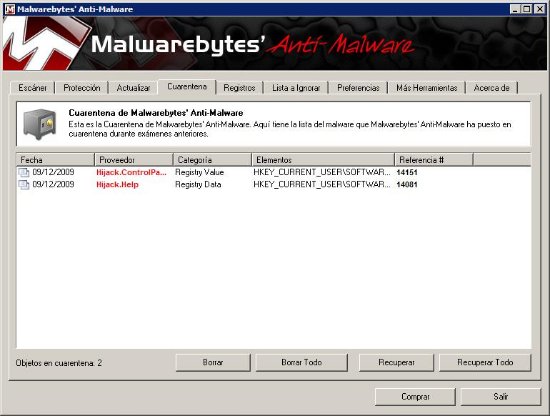This screenshot has width=550, height=416.
Task: Select the Hijack.Help entry
Action: 117,184
